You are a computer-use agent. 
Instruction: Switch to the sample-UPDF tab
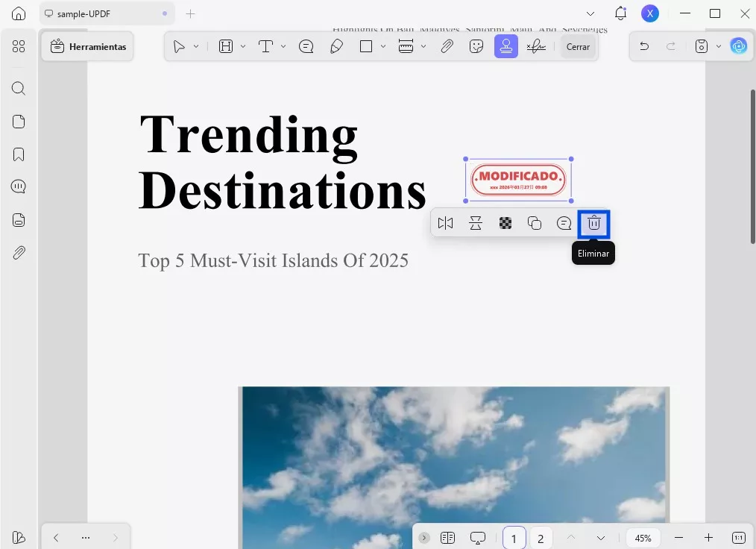(x=104, y=13)
